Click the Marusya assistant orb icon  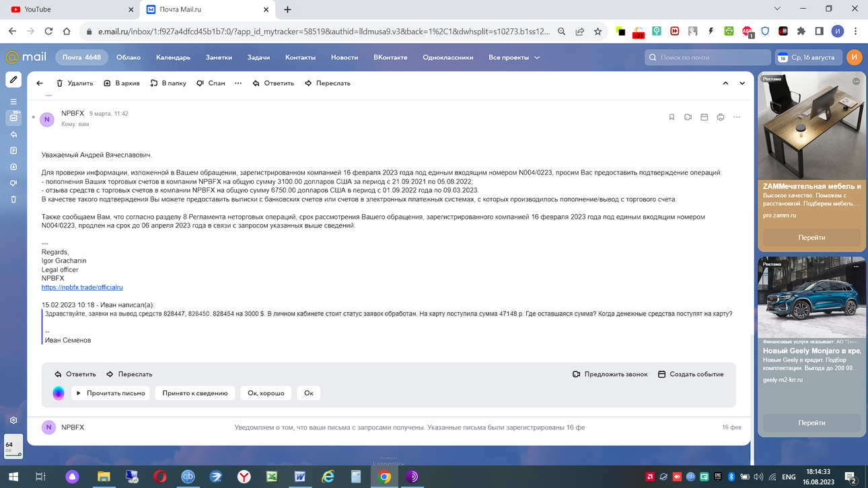tap(59, 393)
